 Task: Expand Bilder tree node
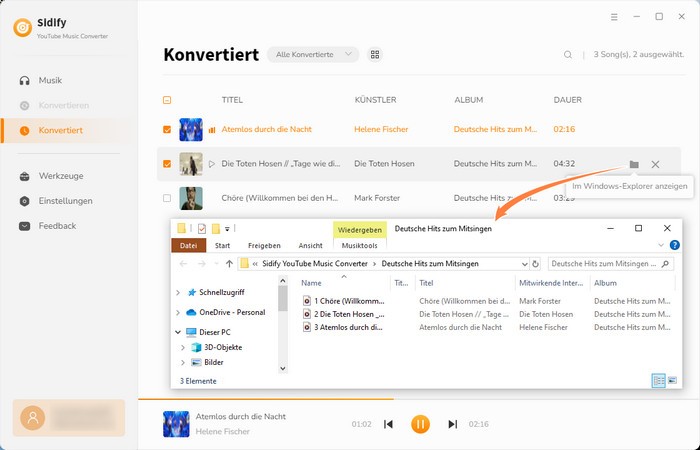(x=183, y=362)
